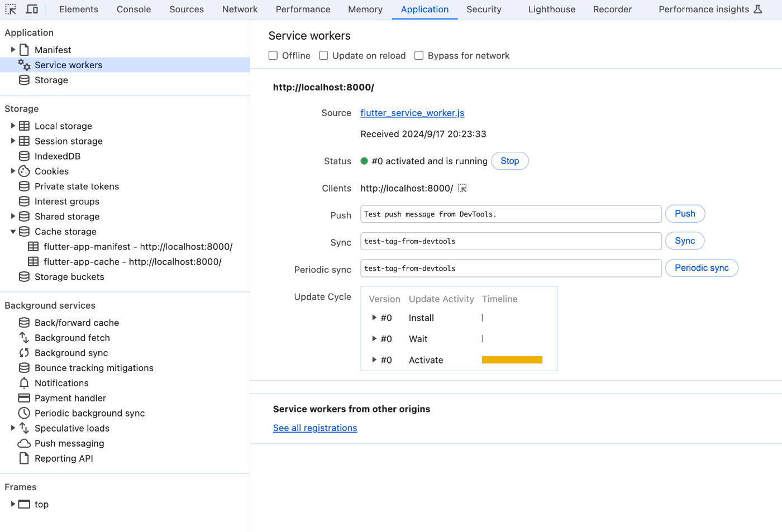Click the Manifest document icon
The image size is (782, 532).
24,50
